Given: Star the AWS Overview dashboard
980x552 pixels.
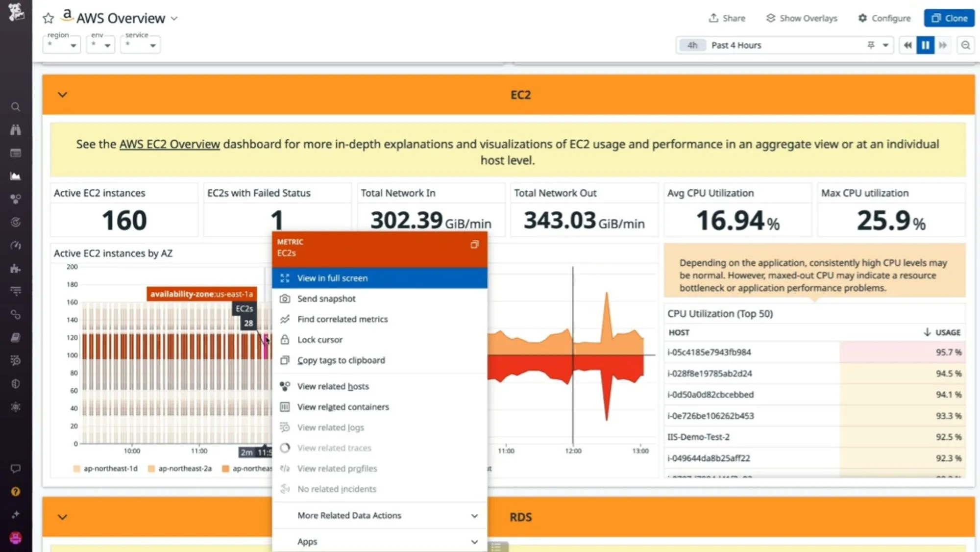Looking at the screenshot, I should point(48,19).
